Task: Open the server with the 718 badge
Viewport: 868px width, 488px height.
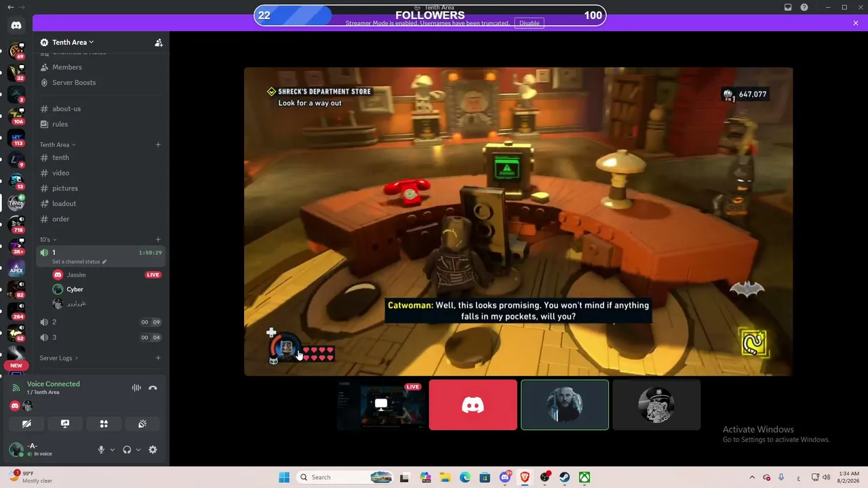Action: point(16,225)
